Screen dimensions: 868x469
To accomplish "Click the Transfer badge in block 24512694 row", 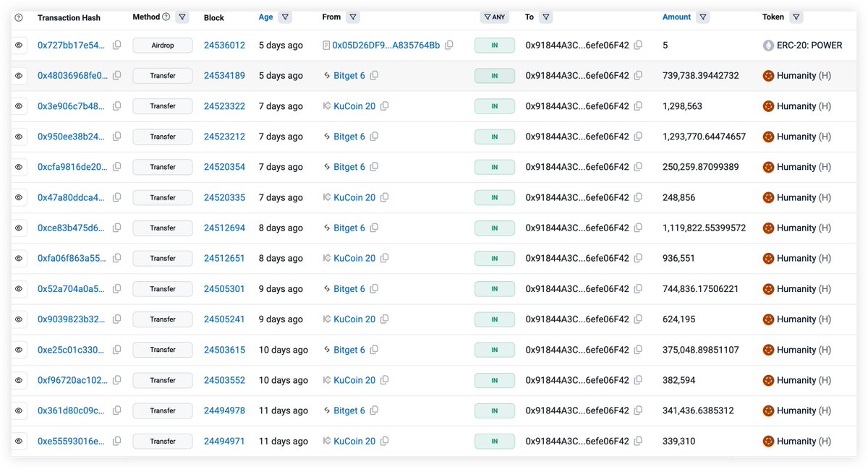I will point(163,228).
